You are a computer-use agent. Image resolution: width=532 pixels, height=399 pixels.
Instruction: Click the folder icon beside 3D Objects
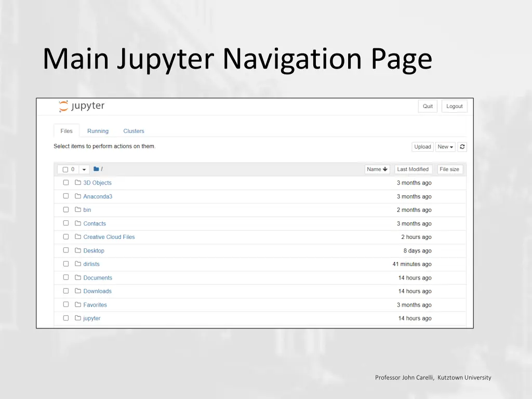(x=78, y=182)
